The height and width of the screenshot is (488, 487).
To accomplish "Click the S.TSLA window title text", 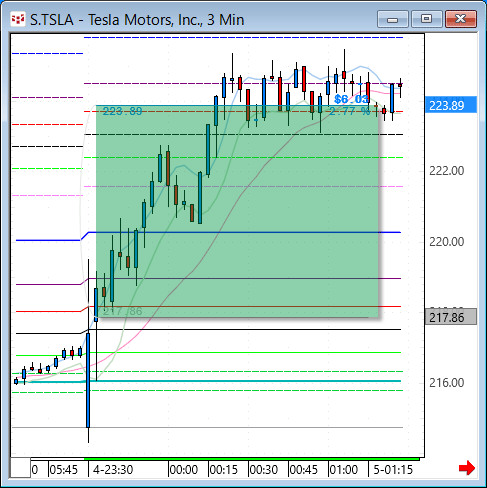I will tap(137, 20).
